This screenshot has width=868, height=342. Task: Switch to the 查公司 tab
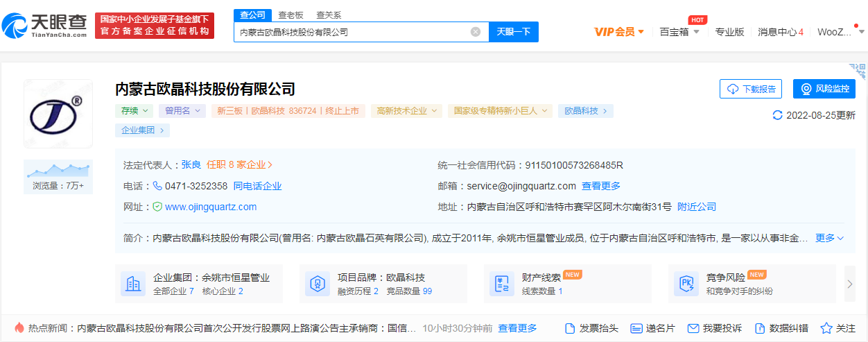[x=252, y=15]
